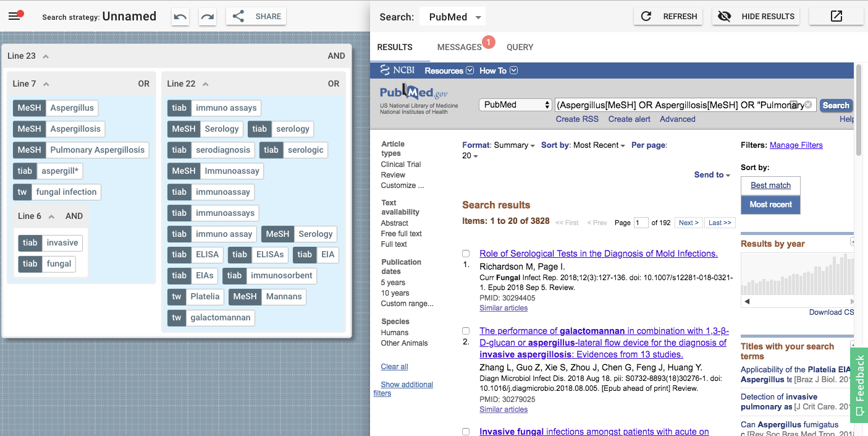Click the page number input
The width and height of the screenshot is (868, 436).
tap(641, 223)
